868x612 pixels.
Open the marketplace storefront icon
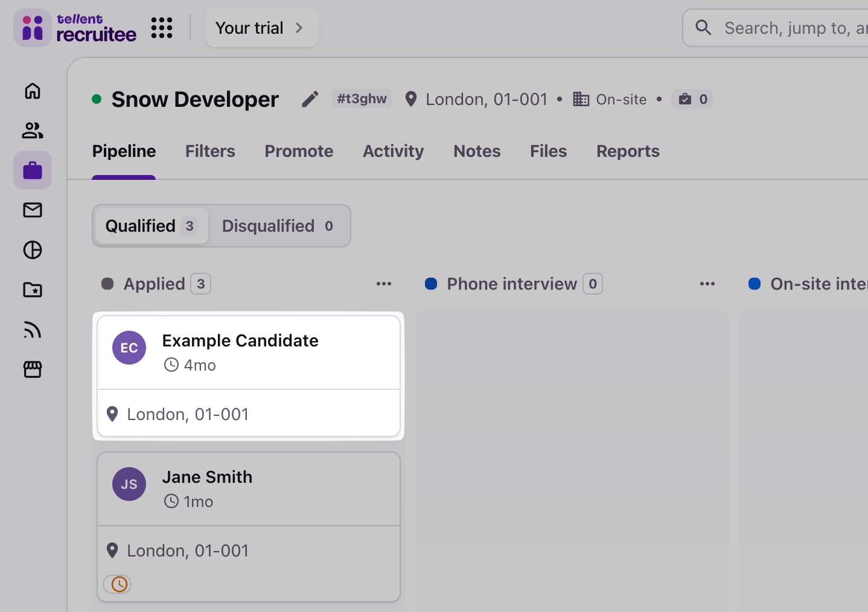click(33, 369)
